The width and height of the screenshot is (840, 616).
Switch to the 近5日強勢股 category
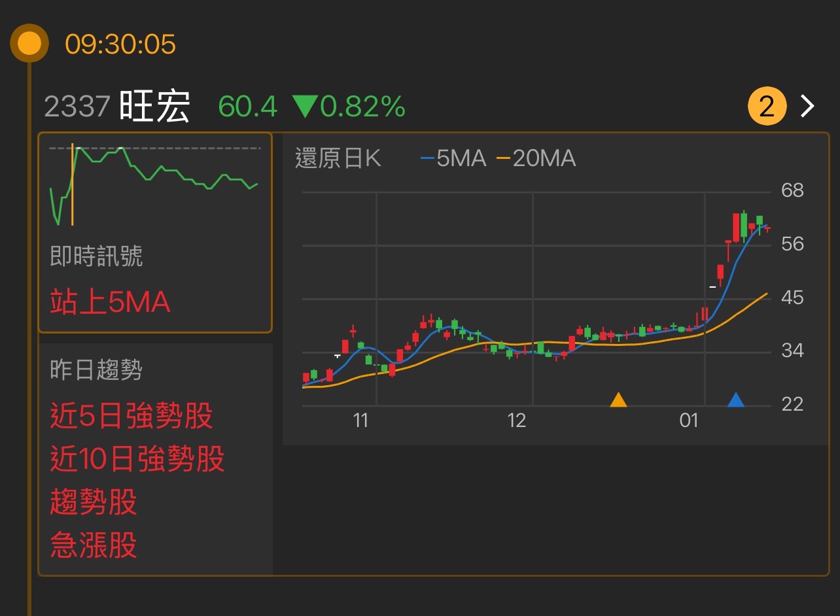click(131, 417)
